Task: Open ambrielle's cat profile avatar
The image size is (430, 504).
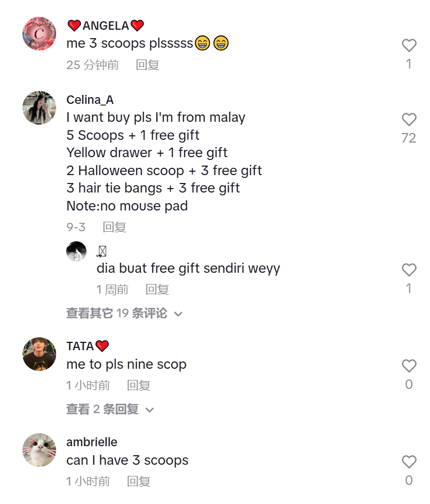Action: coord(39,450)
